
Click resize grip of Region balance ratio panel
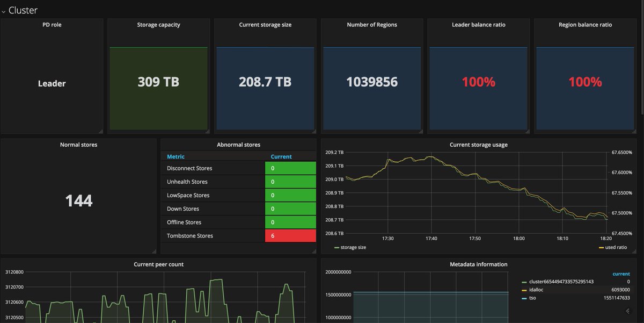(x=634, y=131)
